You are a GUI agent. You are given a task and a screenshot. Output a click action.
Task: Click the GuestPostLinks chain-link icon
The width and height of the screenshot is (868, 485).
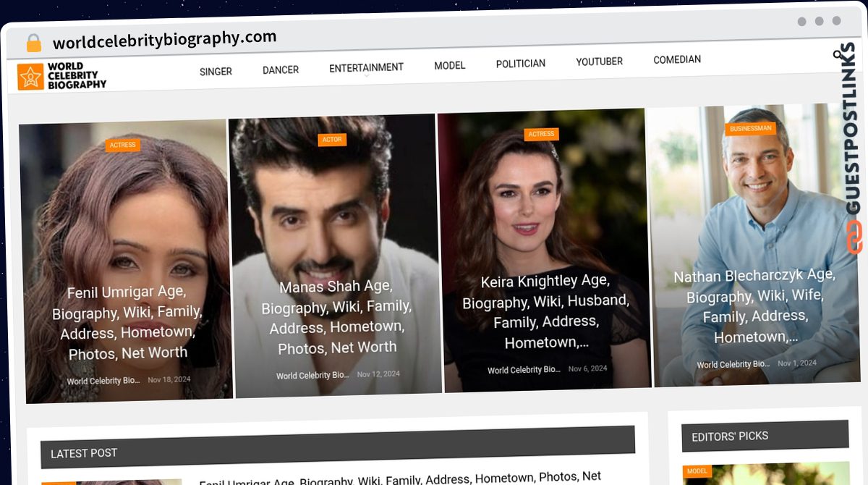click(854, 237)
